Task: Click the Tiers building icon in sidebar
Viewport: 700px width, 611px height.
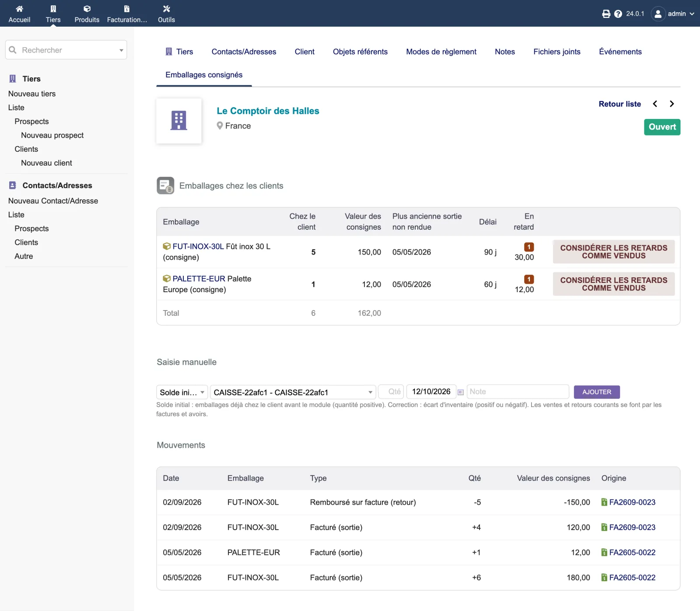Action: (13, 79)
